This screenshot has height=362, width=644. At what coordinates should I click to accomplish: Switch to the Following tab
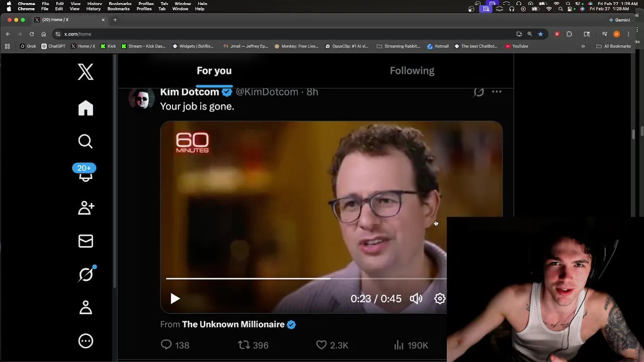tap(412, 71)
